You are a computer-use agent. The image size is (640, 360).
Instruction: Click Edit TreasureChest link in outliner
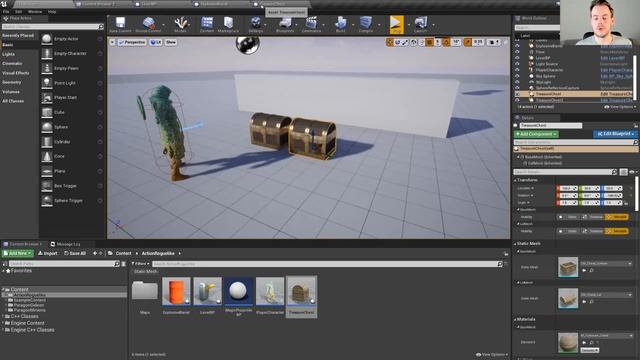616,94
